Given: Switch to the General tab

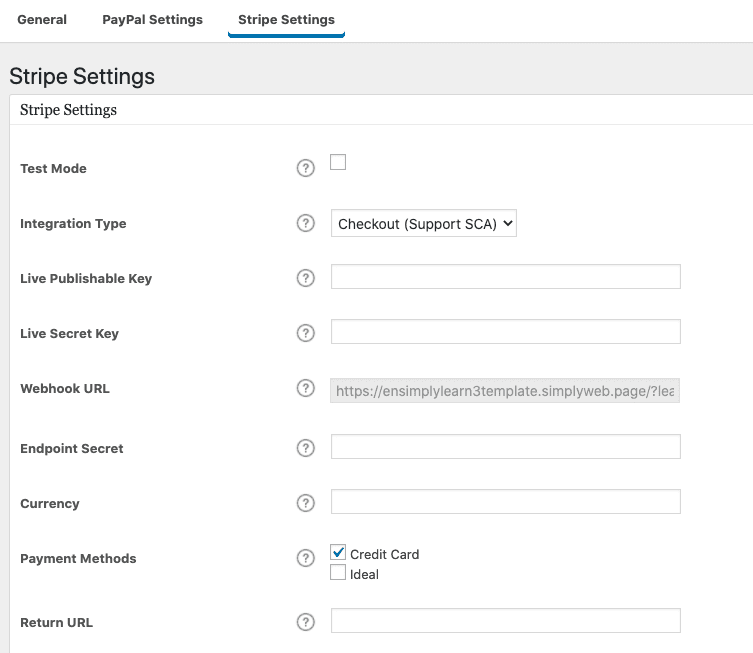Looking at the screenshot, I should pyautogui.click(x=42, y=19).
